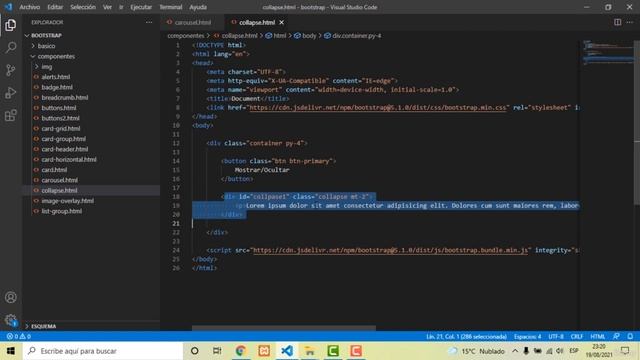Viewport: 640px width, 360px height.
Task: Open the Search view in activity bar
Action: [x=11, y=47]
